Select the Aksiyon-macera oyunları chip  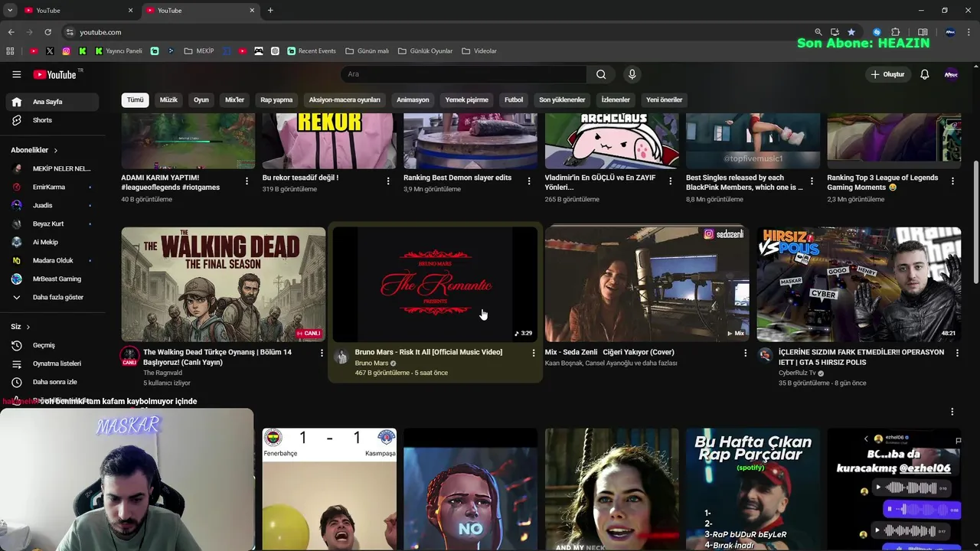click(345, 99)
